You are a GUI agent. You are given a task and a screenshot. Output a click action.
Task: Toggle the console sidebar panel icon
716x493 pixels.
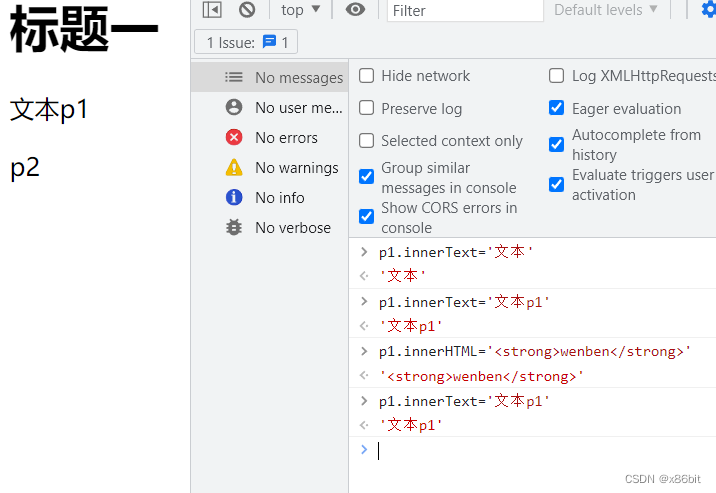tap(212, 9)
